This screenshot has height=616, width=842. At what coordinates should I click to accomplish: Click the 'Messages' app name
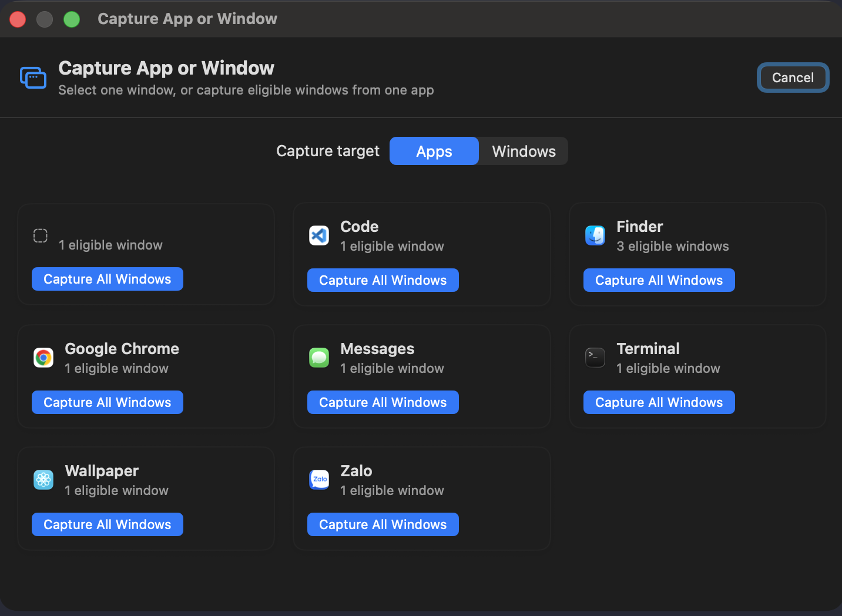378,349
